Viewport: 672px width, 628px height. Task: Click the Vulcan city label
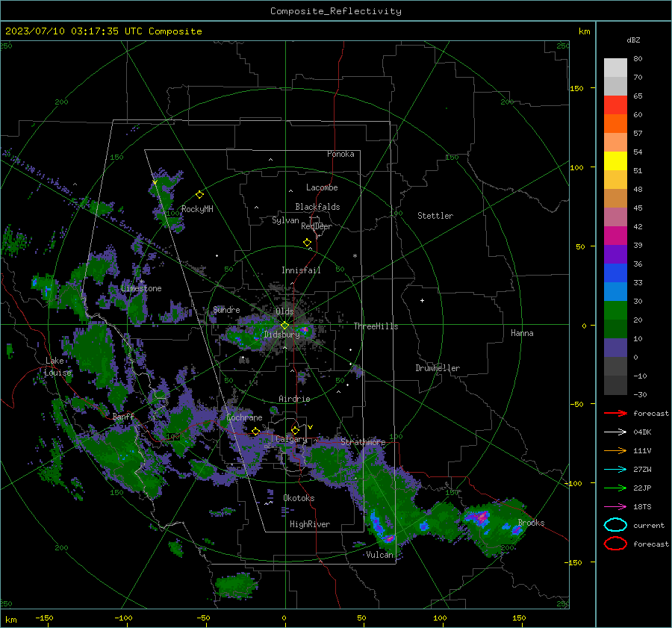point(379,555)
